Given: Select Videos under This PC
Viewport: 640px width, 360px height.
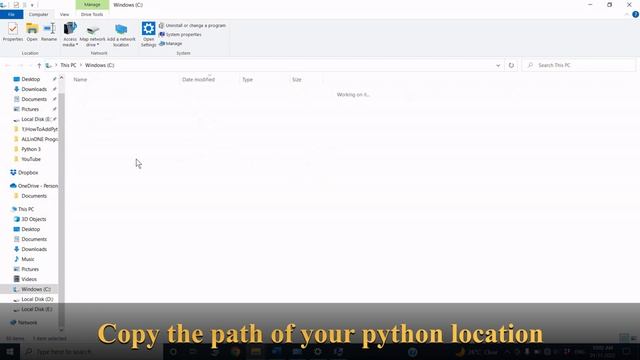Looking at the screenshot, I should pyautogui.click(x=29, y=279).
